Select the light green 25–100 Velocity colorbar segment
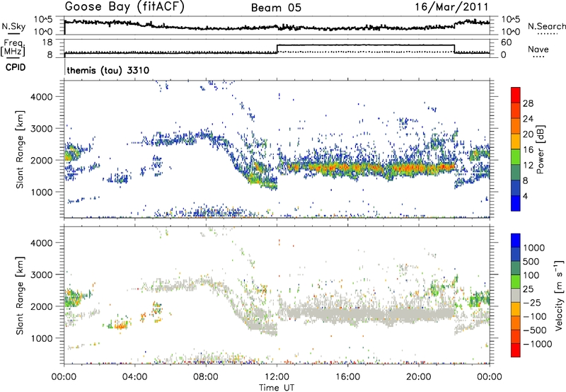 click(x=516, y=282)
